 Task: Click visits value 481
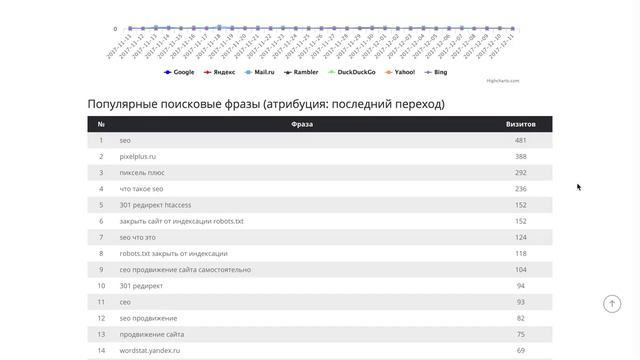520,140
